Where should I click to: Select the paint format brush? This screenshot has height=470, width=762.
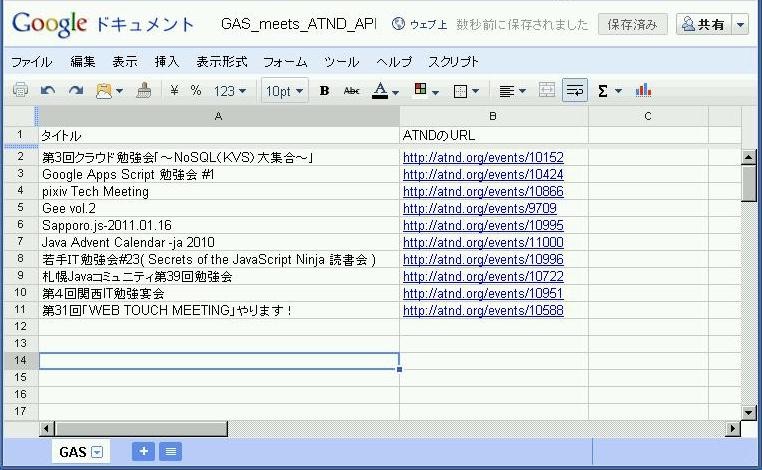(x=143, y=90)
